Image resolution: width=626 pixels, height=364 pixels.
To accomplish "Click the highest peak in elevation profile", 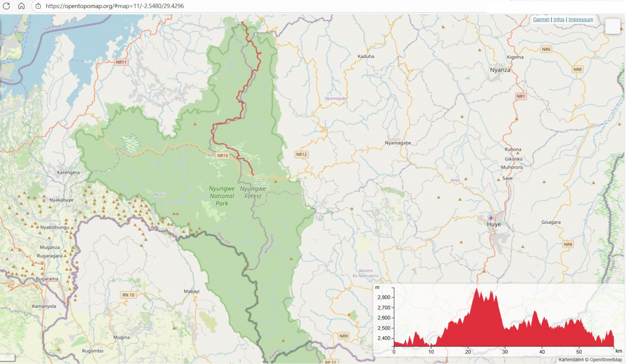I will coord(477,289).
